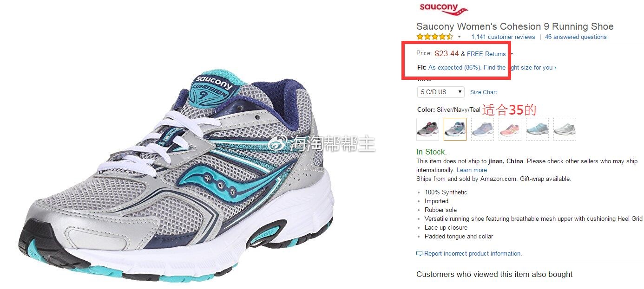644x289 pixels.
Task: Click the Saucony brand logo
Action: point(444,9)
